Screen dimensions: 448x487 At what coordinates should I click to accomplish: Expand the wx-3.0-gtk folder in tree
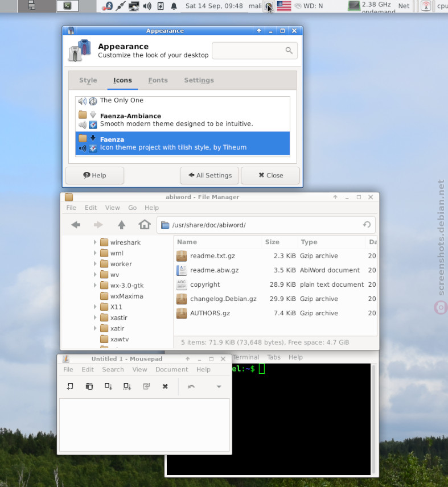(x=95, y=285)
